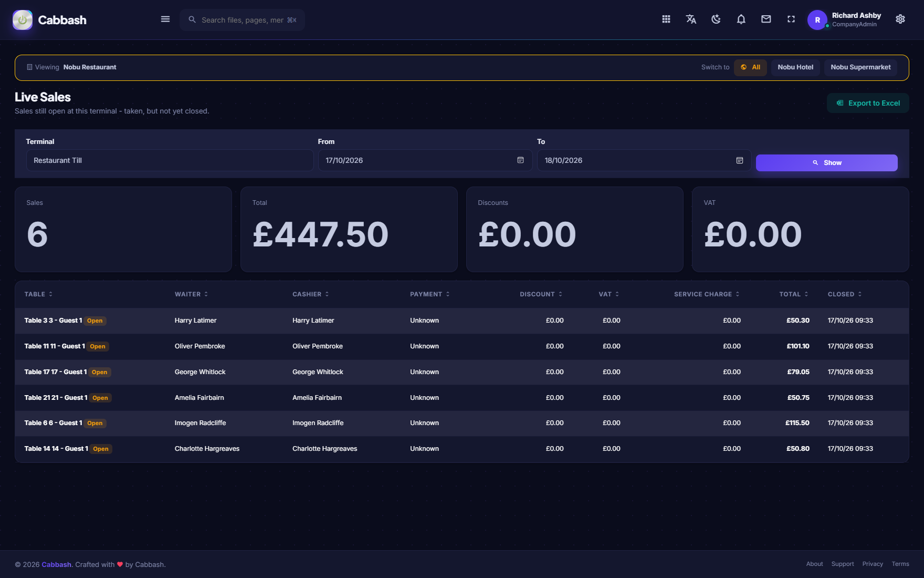
Task: Select Table 11 11 - Guest 1 row
Action: 462,346
